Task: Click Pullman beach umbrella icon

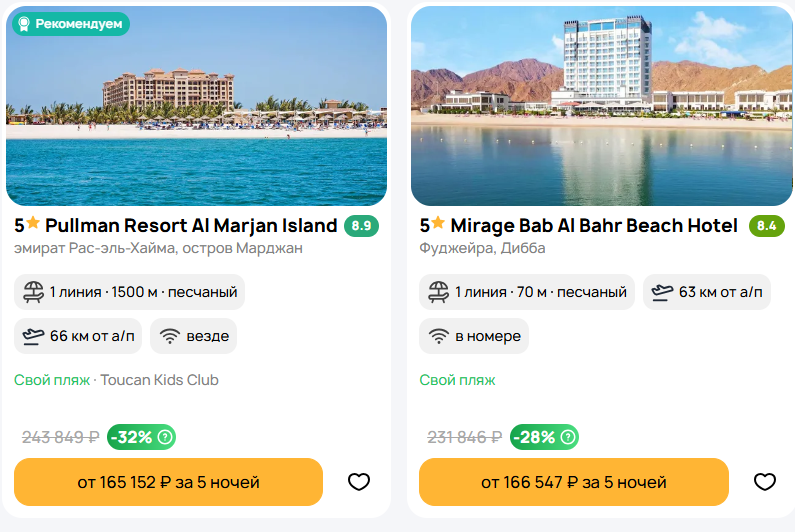Action: tap(33, 292)
